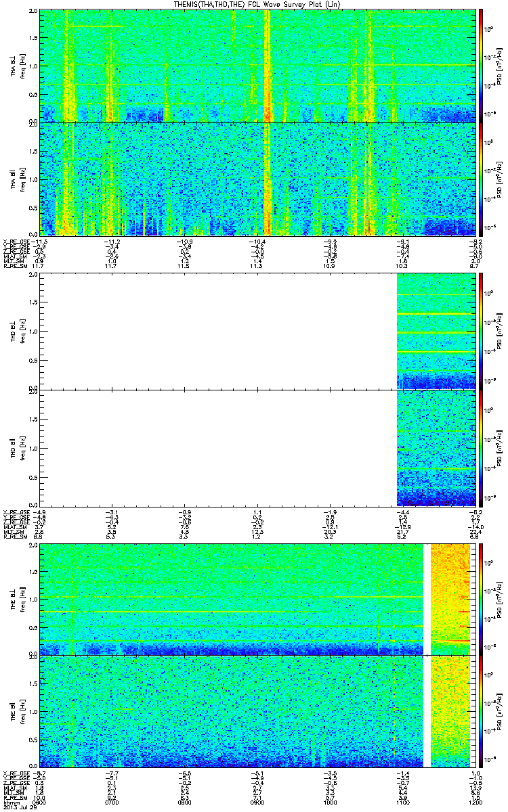508x812 pixels.
Task: Click the '1100' time tick label
Action: click(402, 802)
